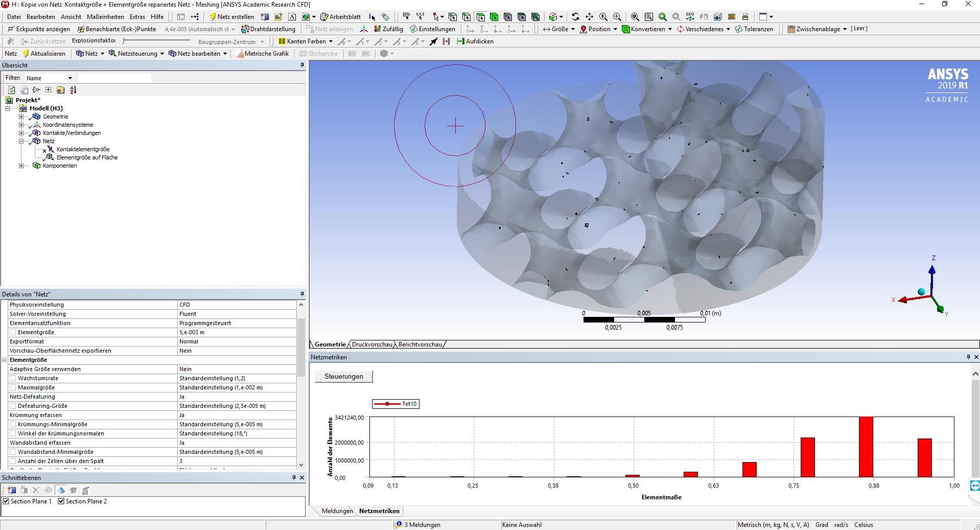Select the rotate view tool
Viewport: 980px width, 530px height.
pyautogui.click(x=575, y=17)
